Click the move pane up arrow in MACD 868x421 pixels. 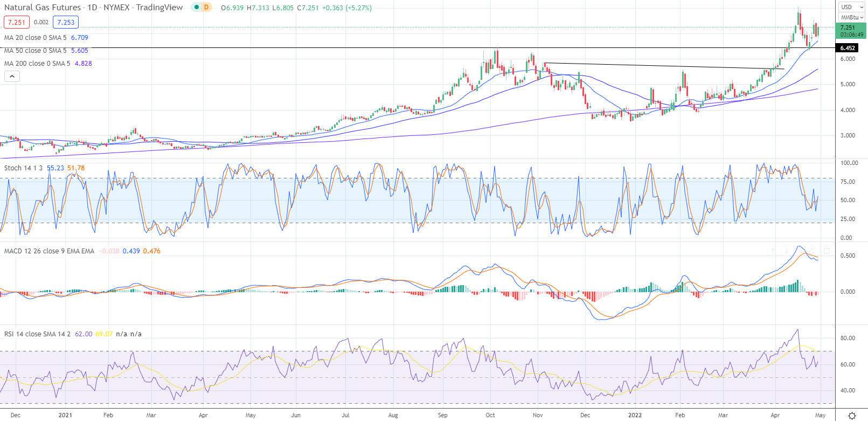point(773,251)
